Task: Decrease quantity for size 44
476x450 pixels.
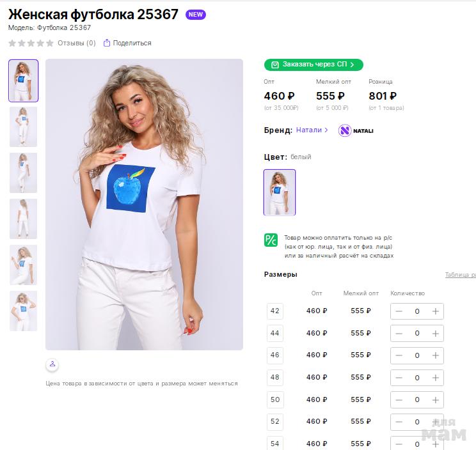Action: pyautogui.click(x=399, y=334)
